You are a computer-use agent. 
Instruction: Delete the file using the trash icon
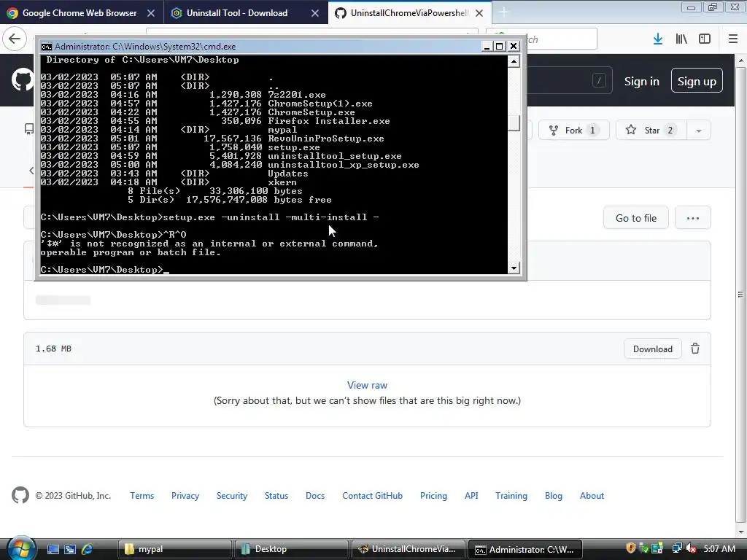coord(695,349)
